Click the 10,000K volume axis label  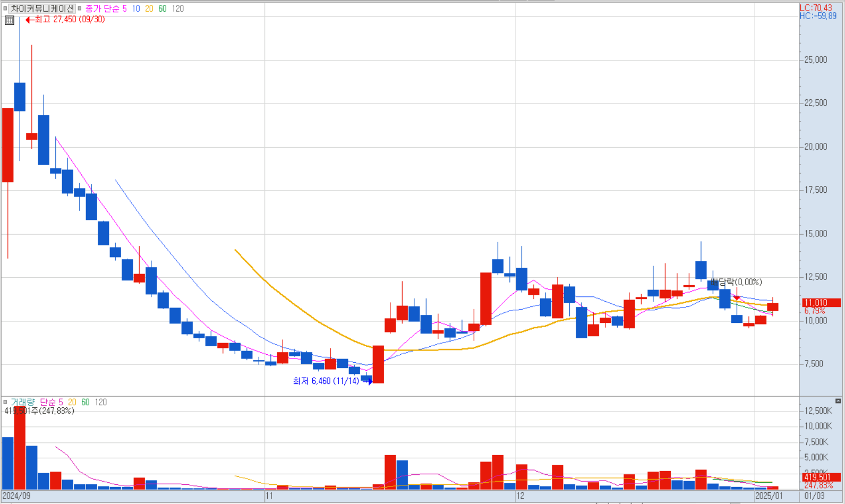click(x=818, y=426)
